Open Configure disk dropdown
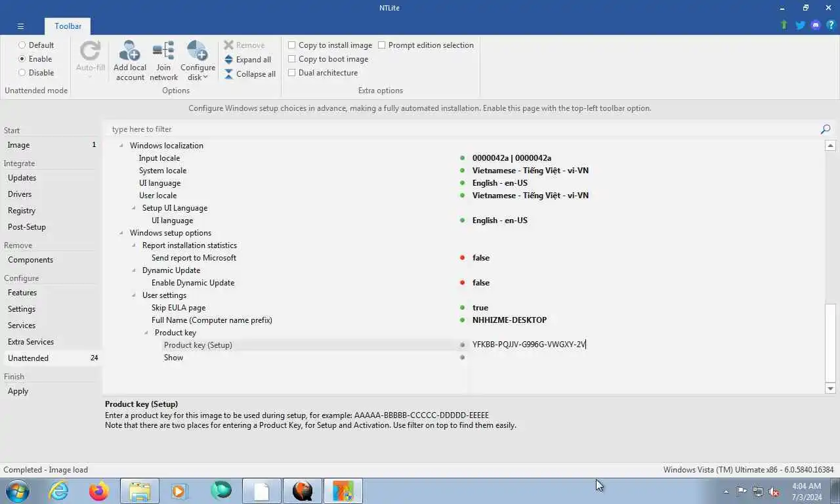The height and width of the screenshot is (504, 840). [198, 61]
